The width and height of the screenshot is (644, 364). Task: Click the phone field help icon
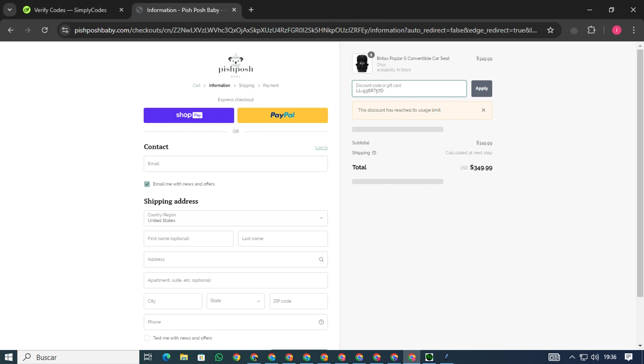(x=321, y=322)
